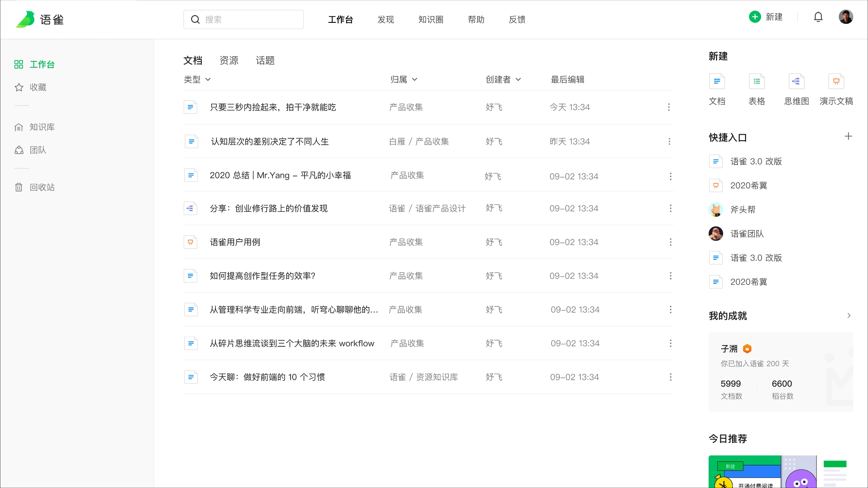Screen dimensions: 868x488
Task: Open the green 新建 plus button
Action: coord(755,17)
